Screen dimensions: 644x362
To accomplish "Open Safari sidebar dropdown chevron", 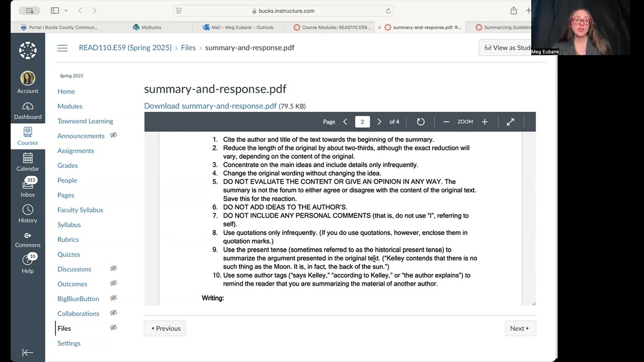I will 66,11.
